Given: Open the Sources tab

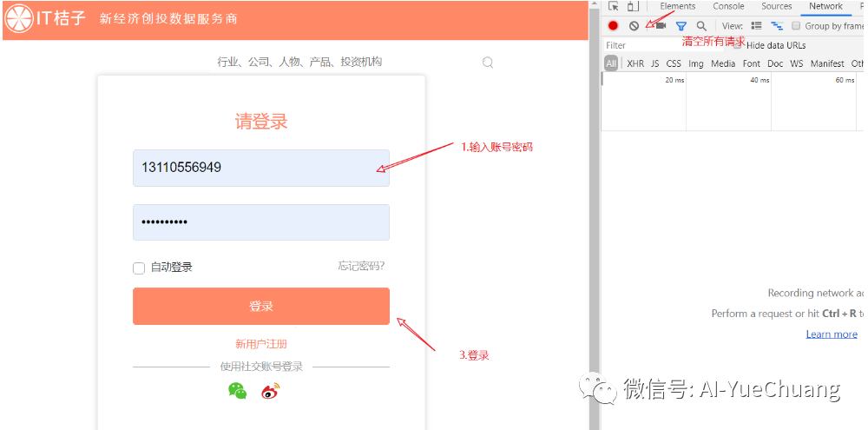Looking at the screenshot, I should [x=777, y=6].
